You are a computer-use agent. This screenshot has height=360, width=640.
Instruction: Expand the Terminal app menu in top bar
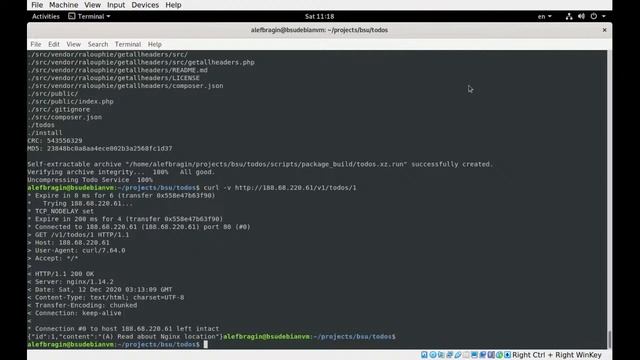89,16
